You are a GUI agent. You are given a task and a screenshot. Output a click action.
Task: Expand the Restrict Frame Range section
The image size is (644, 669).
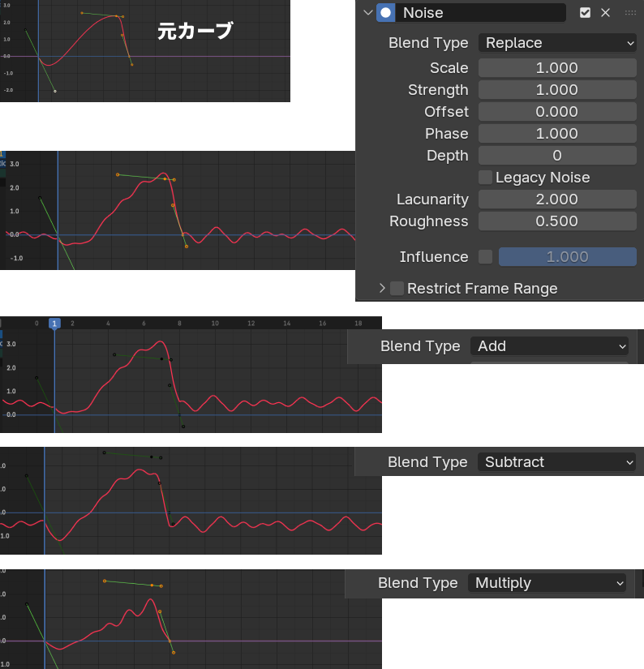(382, 288)
